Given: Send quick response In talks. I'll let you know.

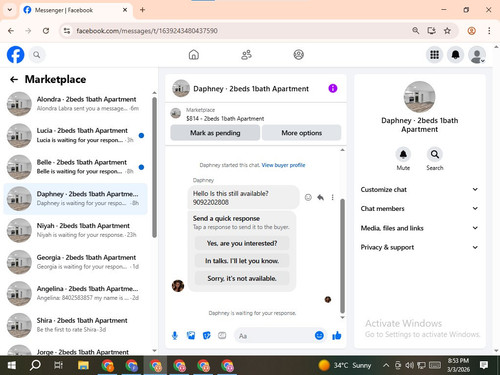Looking at the screenshot, I should 242,261.
